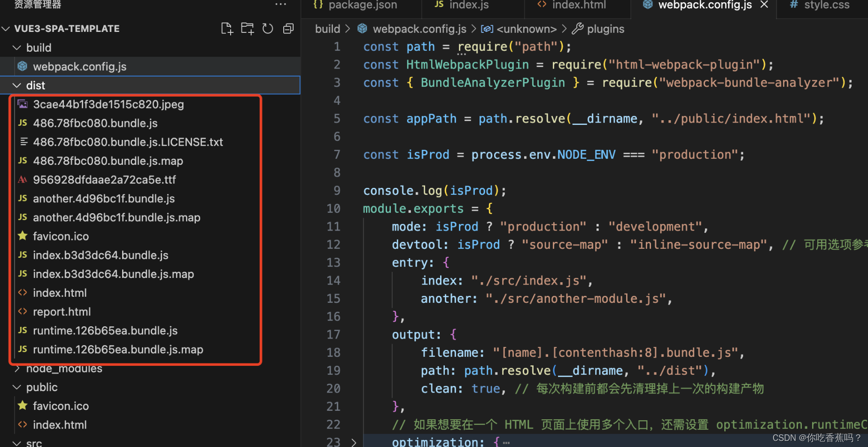
Task: Click line number 17 in the gutter
Action: click(x=333, y=334)
